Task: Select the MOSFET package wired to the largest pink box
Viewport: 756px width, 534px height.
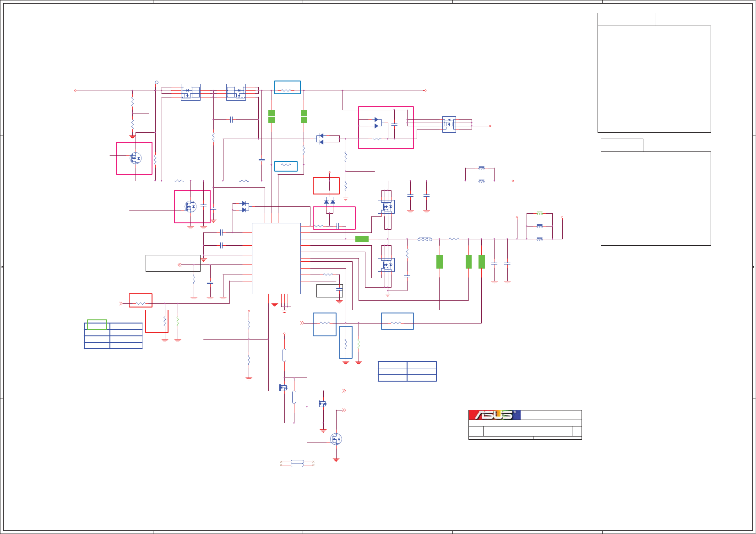Action: (x=449, y=124)
